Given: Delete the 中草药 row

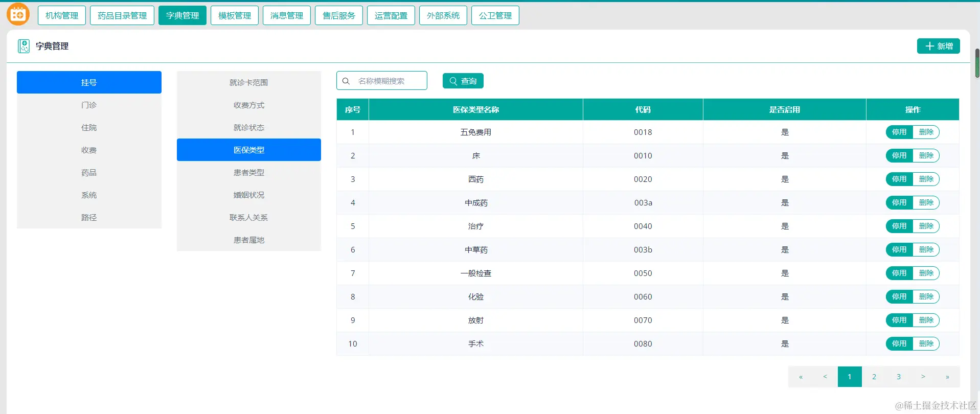Looking at the screenshot, I should click(x=926, y=249).
